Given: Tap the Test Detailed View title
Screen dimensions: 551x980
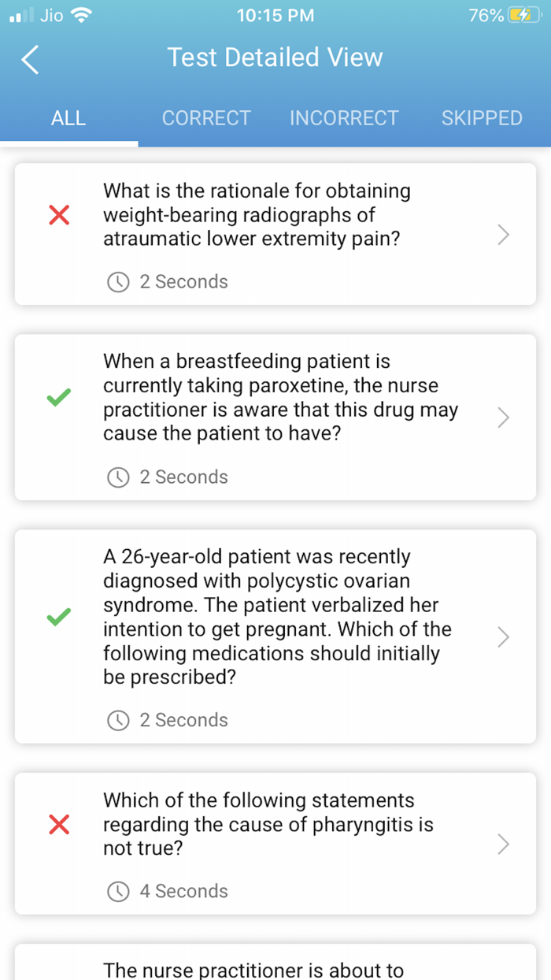Looking at the screenshot, I should point(275,58).
